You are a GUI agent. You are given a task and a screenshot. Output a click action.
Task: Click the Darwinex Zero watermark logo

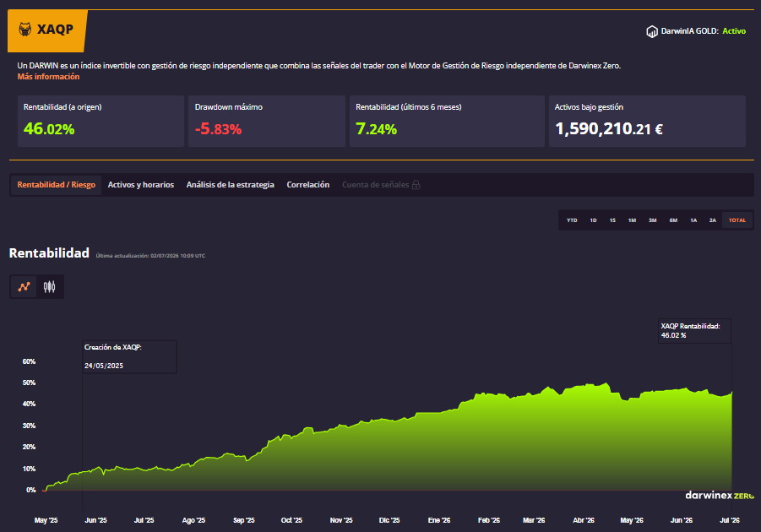point(720,495)
